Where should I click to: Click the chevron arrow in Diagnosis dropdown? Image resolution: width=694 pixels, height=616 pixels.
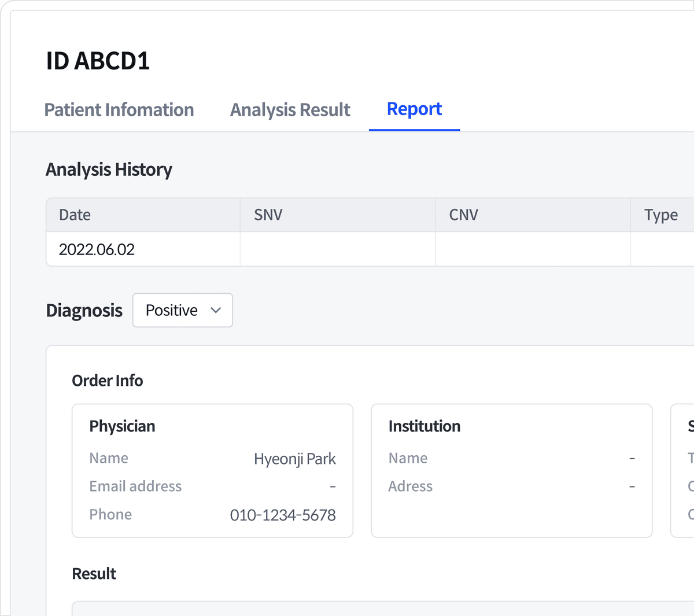pos(216,311)
